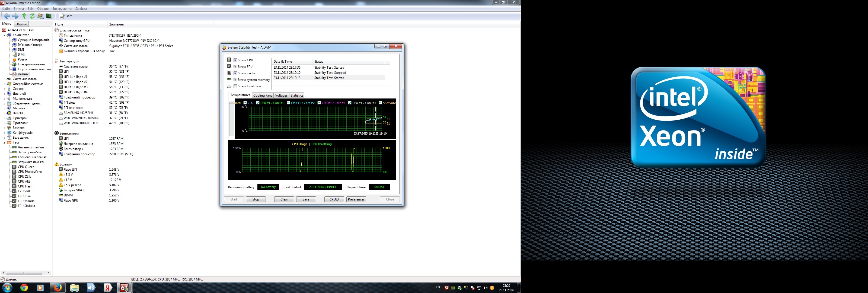The image size is (868, 293).
Task: Click the green parent level up arrow
Action: pyautogui.click(x=24, y=16)
